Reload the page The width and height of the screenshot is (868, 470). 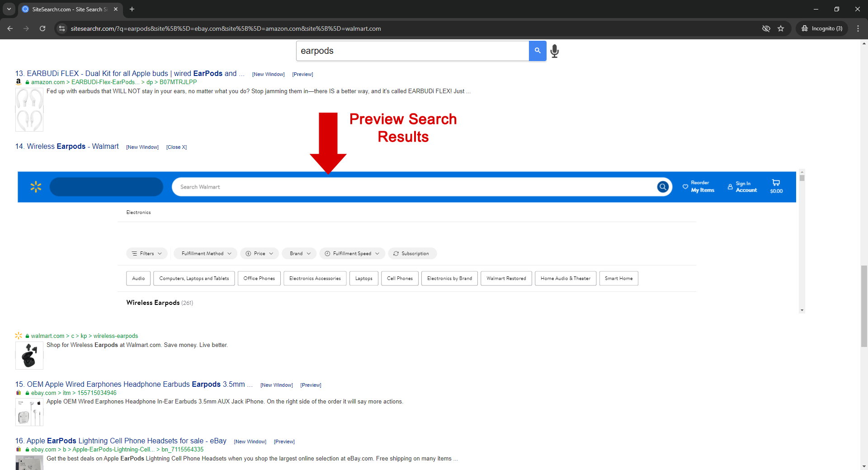[x=42, y=28]
